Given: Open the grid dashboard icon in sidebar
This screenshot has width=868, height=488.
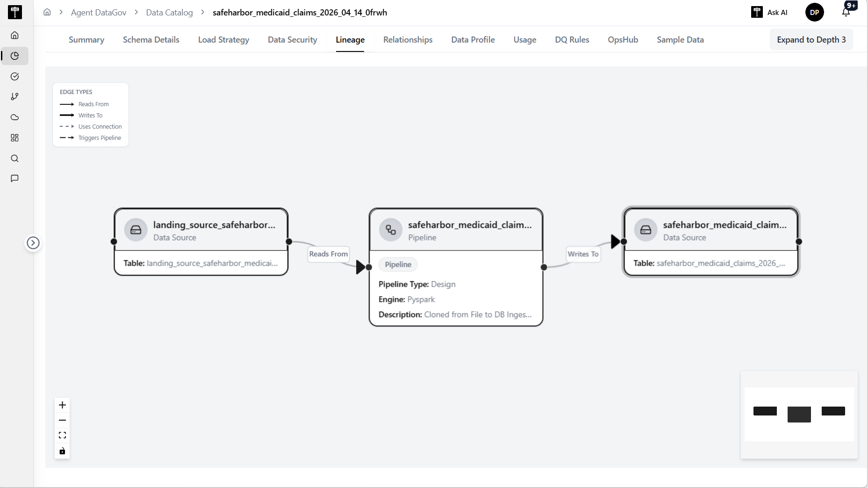Looking at the screenshot, I should pos(15,138).
